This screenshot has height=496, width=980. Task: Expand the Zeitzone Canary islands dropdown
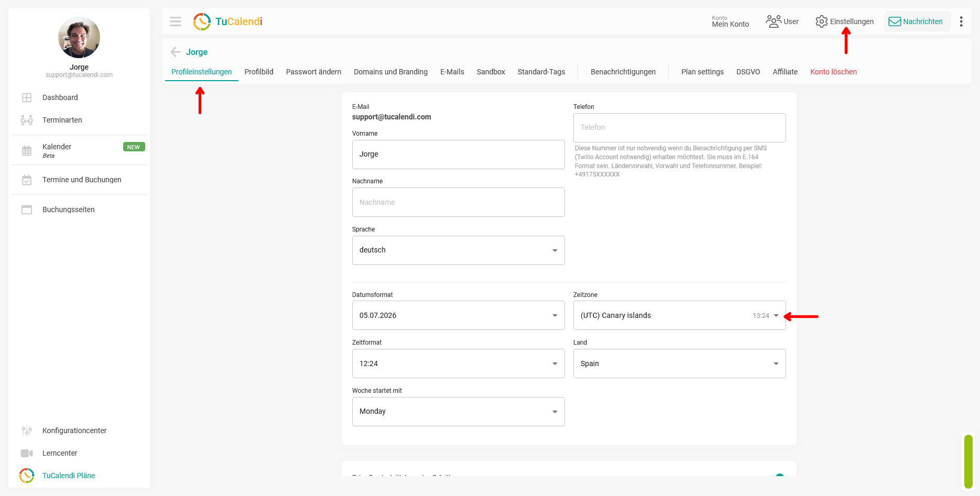[679, 315]
